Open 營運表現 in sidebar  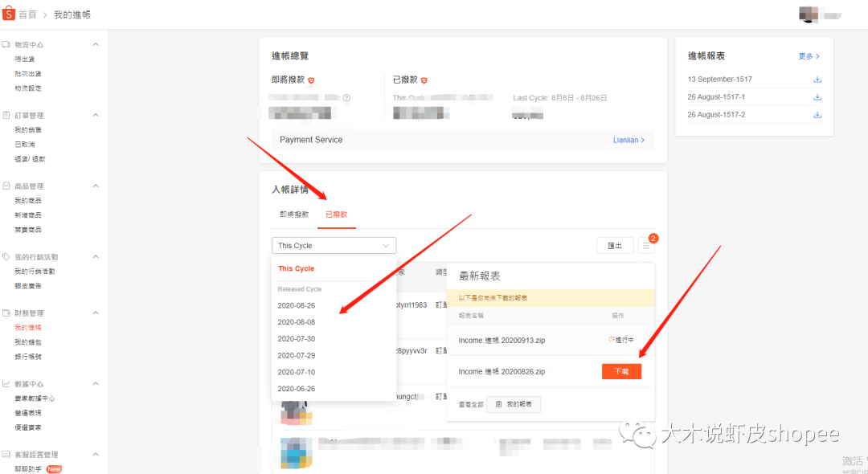click(28, 413)
